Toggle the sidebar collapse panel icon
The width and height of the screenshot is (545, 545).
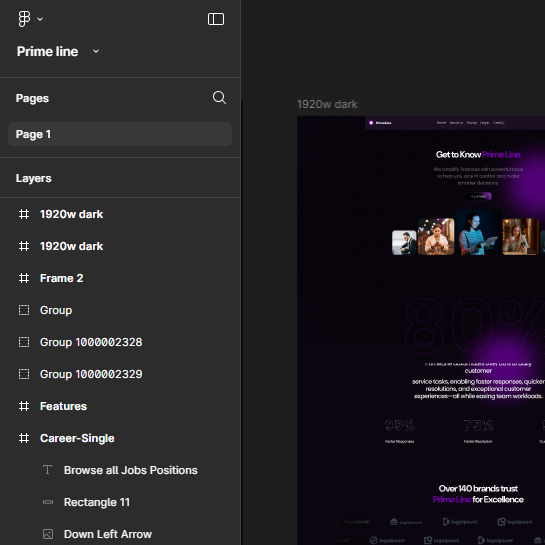pyautogui.click(x=216, y=19)
